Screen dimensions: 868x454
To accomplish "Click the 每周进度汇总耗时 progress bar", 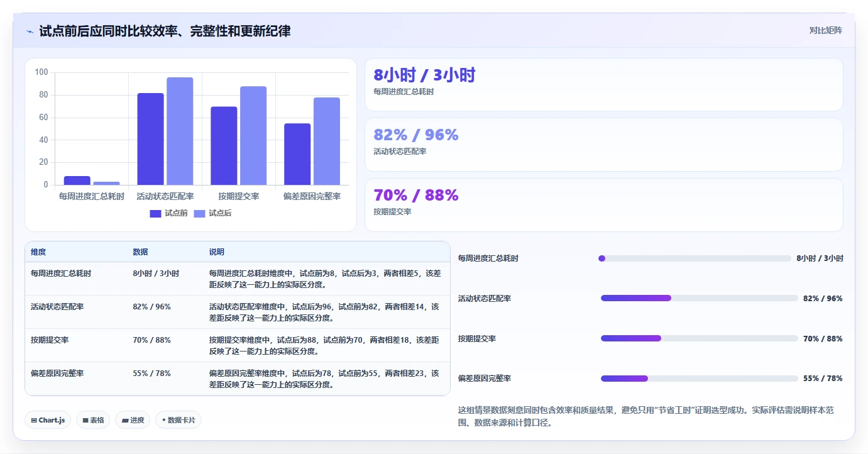I will (x=695, y=258).
